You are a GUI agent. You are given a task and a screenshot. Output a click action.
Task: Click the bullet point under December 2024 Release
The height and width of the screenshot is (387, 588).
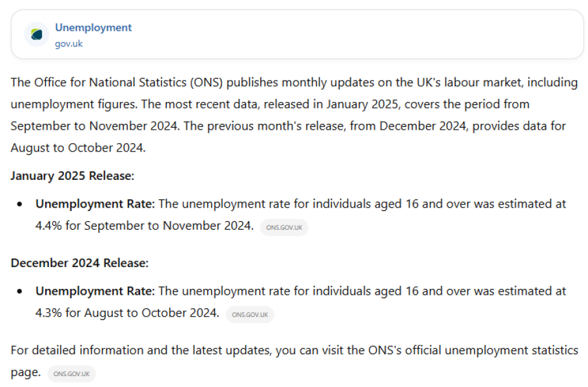click(x=19, y=292)
